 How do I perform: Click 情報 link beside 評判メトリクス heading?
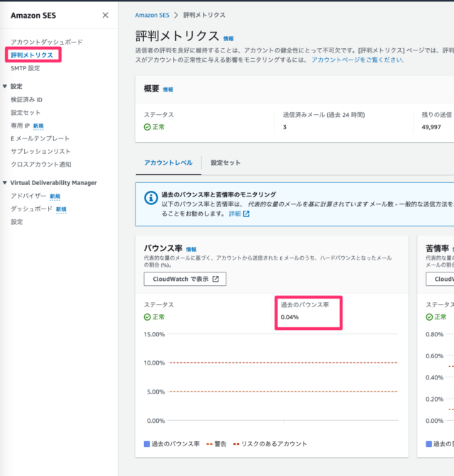pyautogui.click(x=228, y=38)
